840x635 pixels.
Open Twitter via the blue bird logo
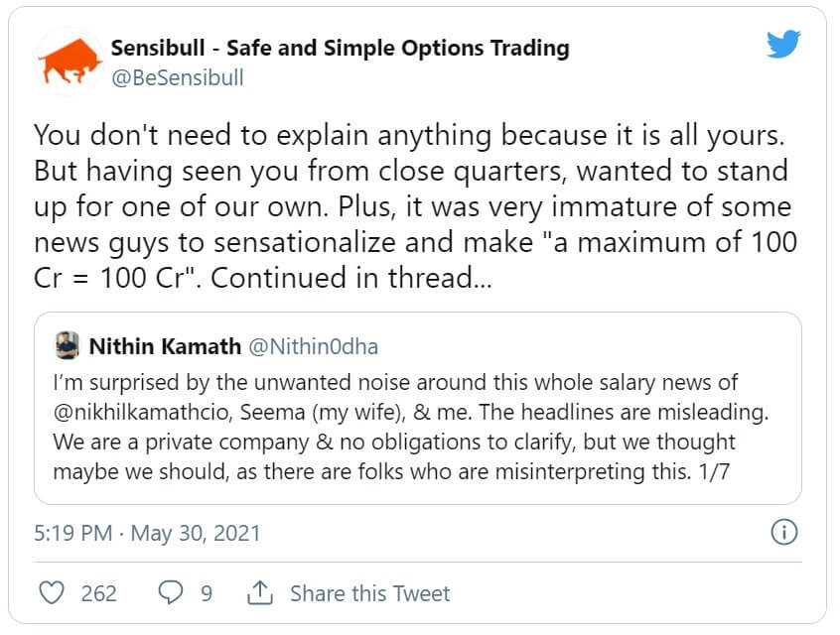point(783,45)
